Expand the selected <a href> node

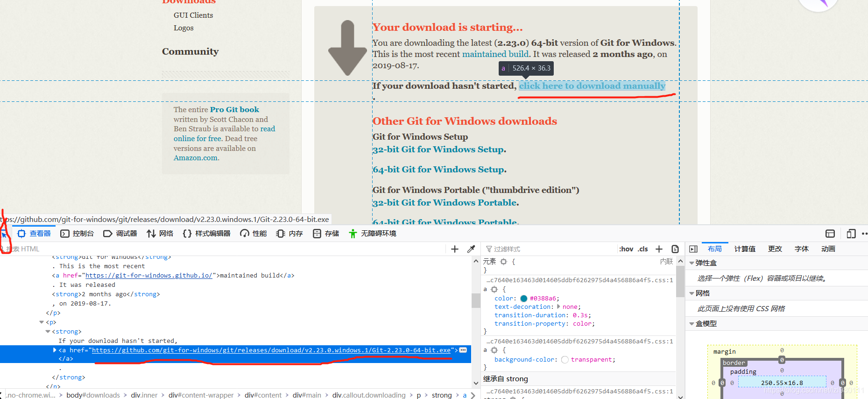click(x=55, y=350)
